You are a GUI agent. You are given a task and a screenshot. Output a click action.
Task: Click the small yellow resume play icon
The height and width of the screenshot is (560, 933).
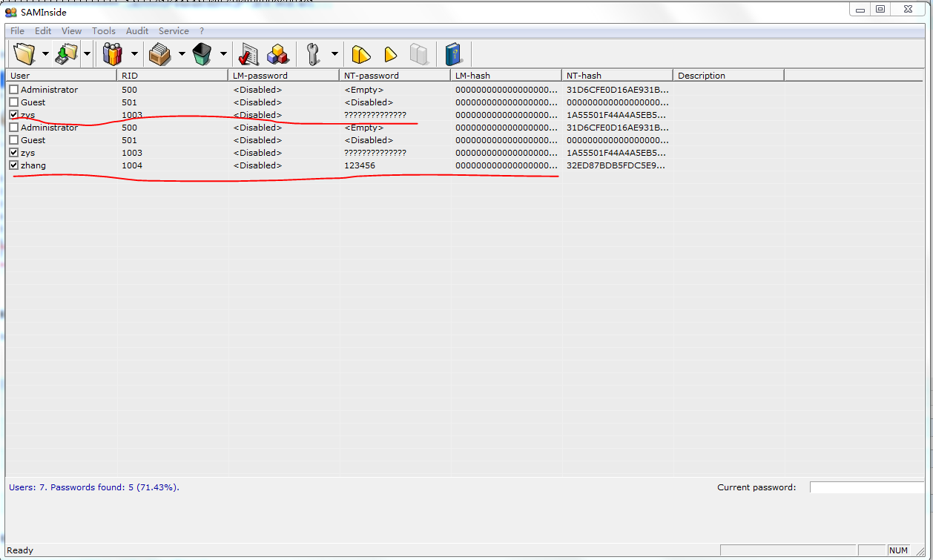390,54
